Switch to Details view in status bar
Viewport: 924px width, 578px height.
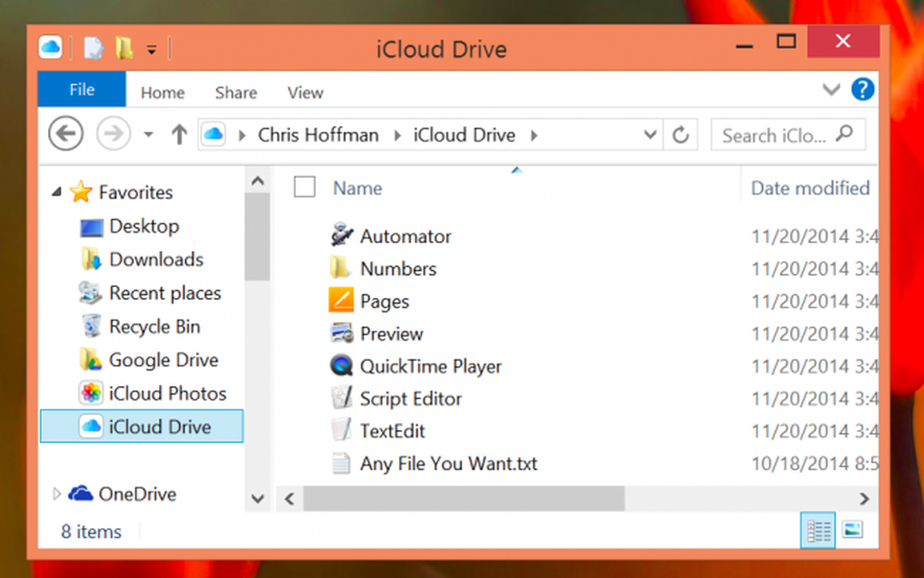pyautogui.click(x=818, y=530)
